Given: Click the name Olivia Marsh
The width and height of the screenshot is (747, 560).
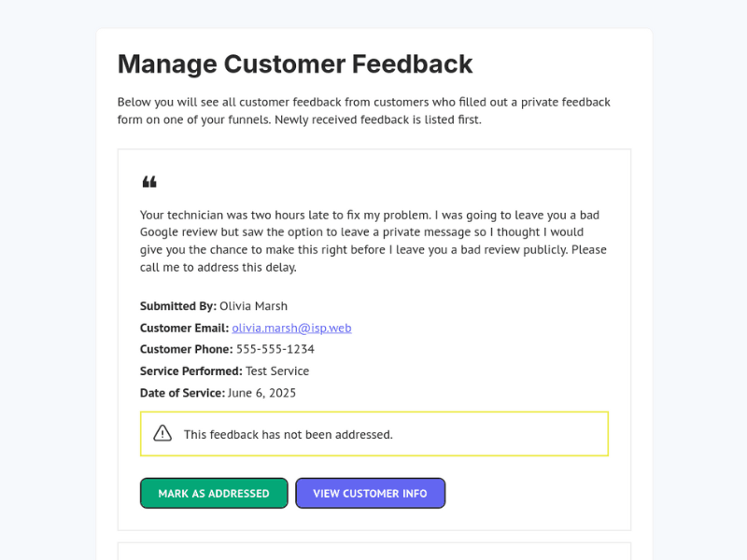Looking at the screenshot, I should 254,306.
